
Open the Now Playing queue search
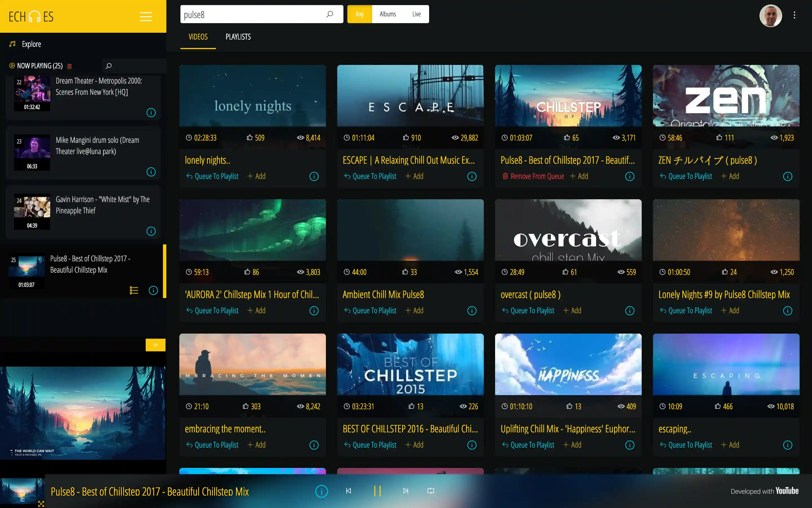click(109, 66)
